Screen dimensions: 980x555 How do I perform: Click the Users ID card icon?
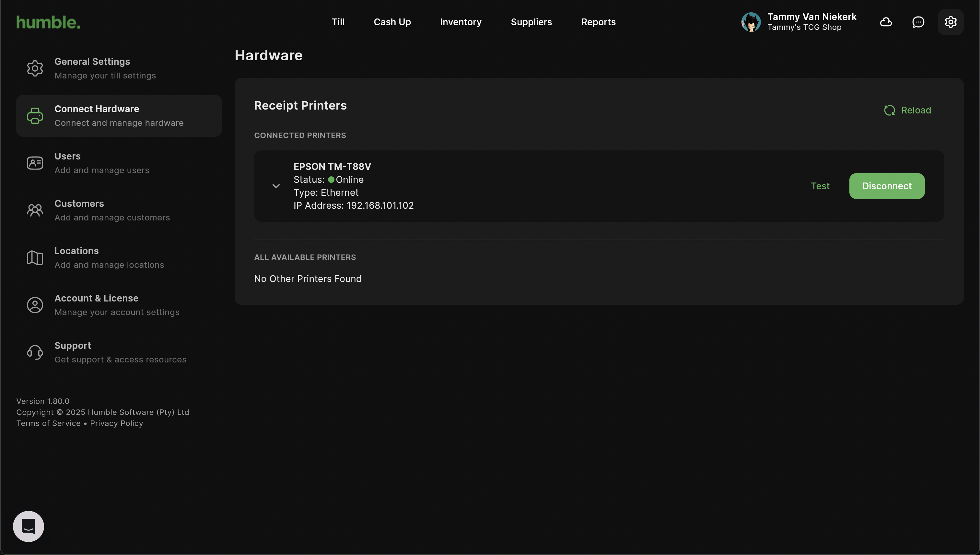[x=35, y=163]
